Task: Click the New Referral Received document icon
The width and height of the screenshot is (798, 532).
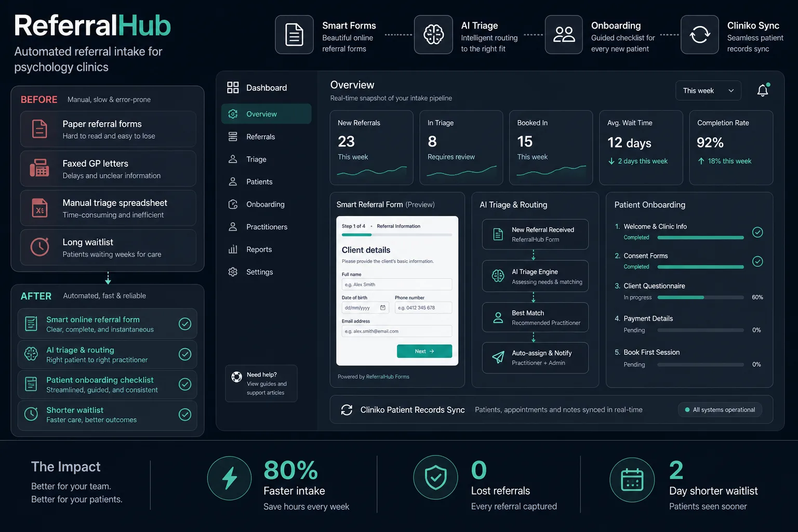Action: click(498, 234)
